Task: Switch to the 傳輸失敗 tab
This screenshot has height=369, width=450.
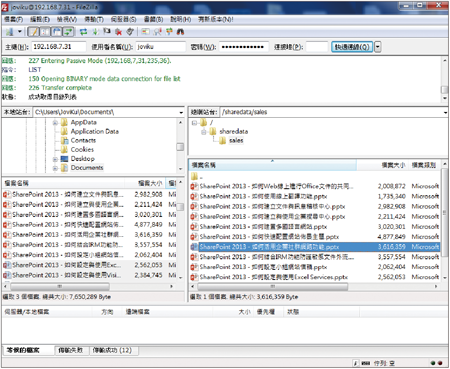Action: coord(71,350)
